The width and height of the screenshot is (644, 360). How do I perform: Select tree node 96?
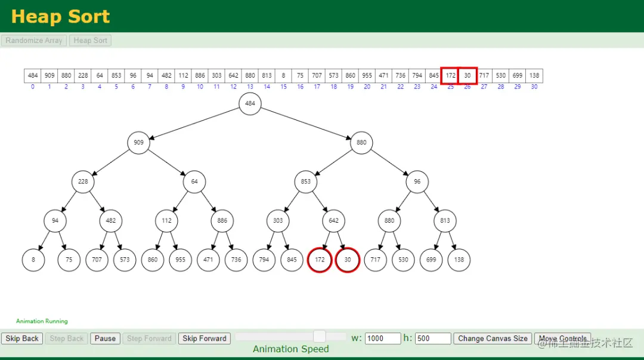[417, 181]
